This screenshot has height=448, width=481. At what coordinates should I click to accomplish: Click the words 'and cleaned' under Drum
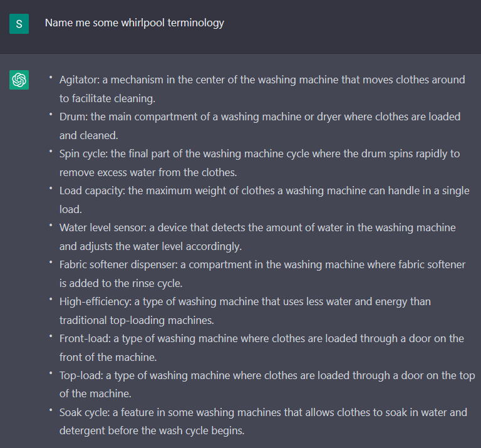pos(88,135)
